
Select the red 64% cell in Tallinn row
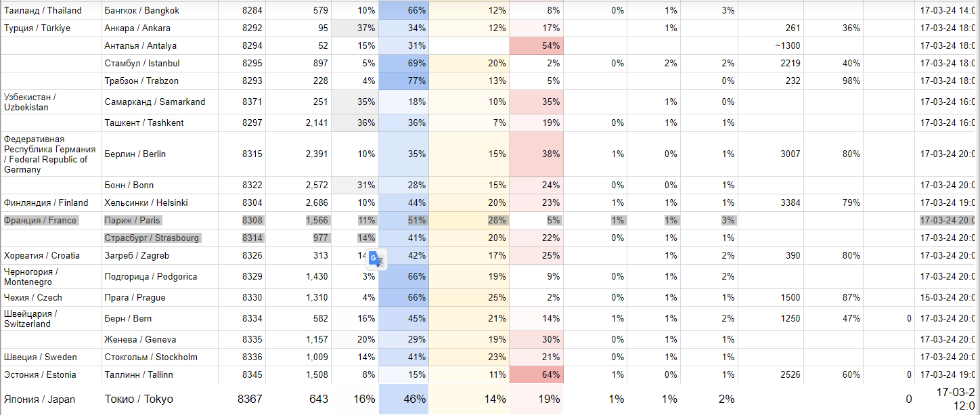(x=537, y=375)
